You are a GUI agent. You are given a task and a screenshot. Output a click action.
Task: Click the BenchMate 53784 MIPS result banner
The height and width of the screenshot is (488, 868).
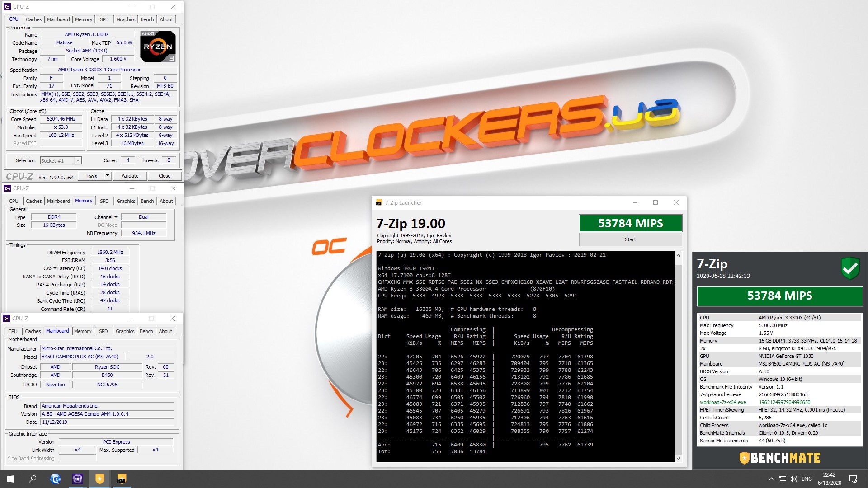(780, 296)
